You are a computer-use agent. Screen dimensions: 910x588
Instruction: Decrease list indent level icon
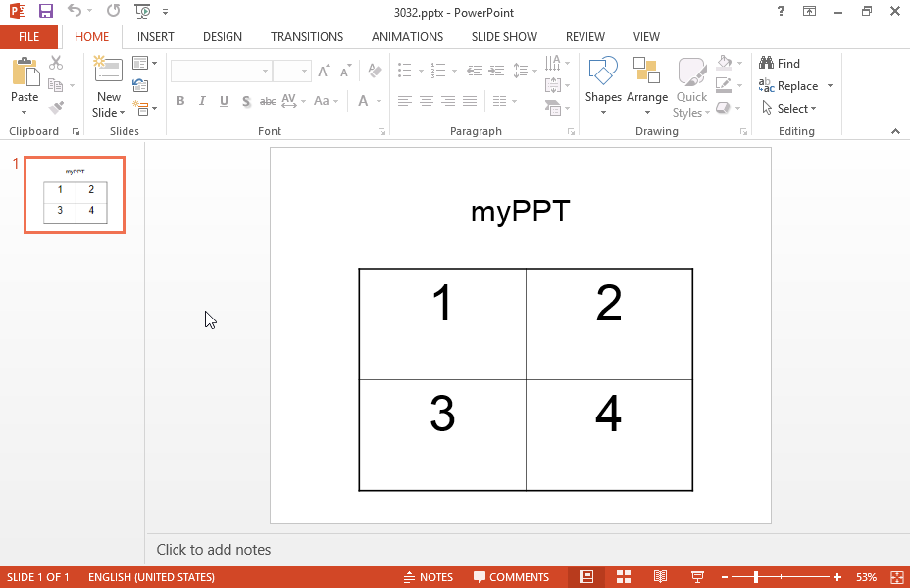point(475,71)
